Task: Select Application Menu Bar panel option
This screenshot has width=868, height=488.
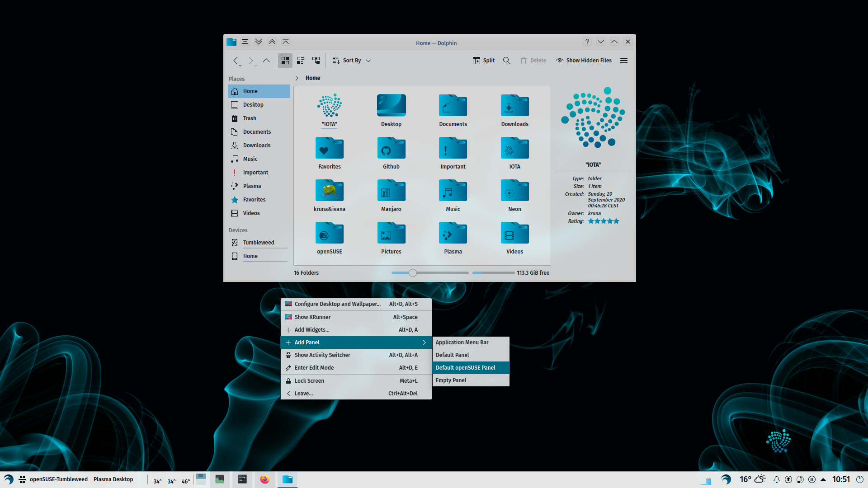Action: (471, 343)
